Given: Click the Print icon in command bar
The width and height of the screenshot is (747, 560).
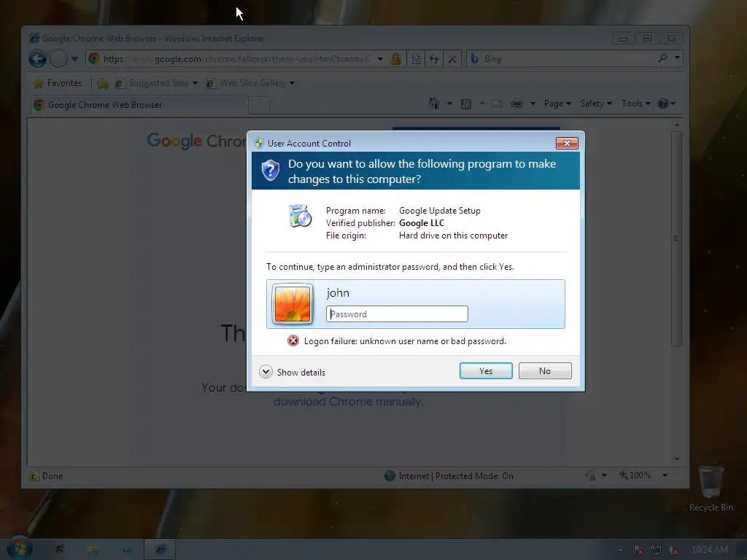Looking at the screenshot, I should 517,104.
